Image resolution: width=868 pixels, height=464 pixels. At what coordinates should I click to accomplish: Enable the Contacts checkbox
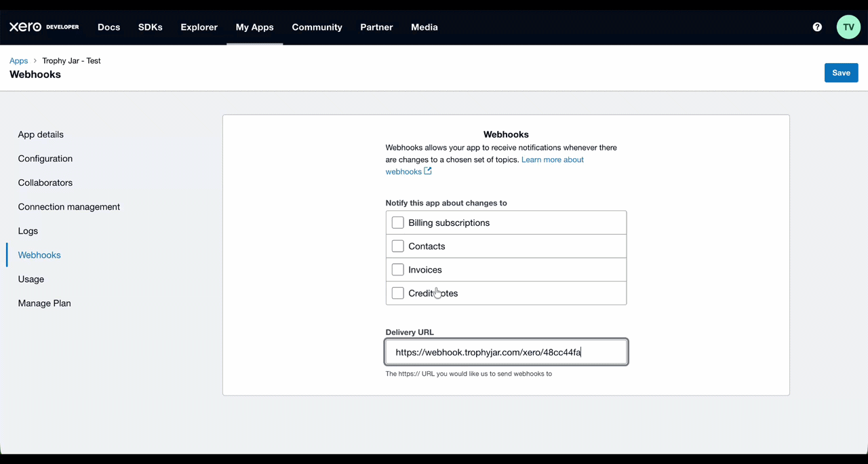click(x=398, y=246)
